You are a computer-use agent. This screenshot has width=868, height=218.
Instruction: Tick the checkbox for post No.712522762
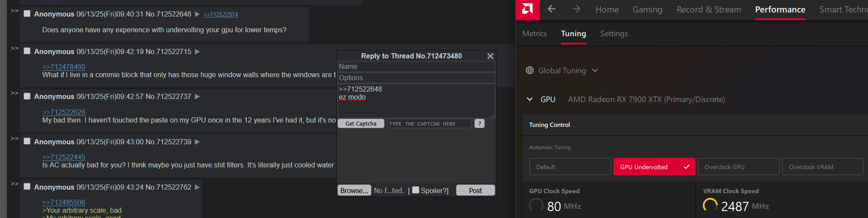pyautogui.click(x=27, y=187)
